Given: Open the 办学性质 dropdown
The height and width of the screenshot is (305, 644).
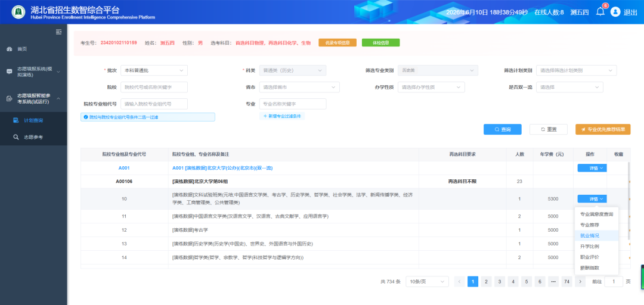Looking at the screenshot, I should [x=431, y=87].
